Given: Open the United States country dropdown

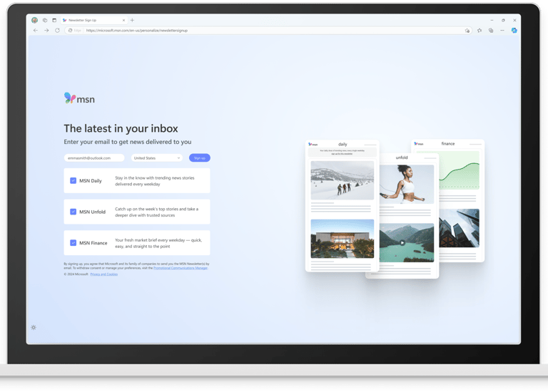Looking at the screenshot, I should pos(156,158).
